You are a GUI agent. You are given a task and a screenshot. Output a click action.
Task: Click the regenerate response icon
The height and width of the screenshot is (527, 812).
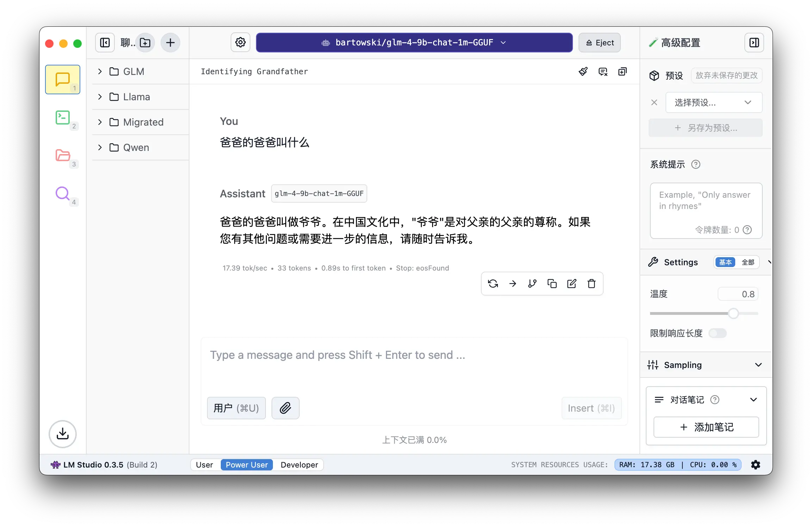click(x=493, y=284)
